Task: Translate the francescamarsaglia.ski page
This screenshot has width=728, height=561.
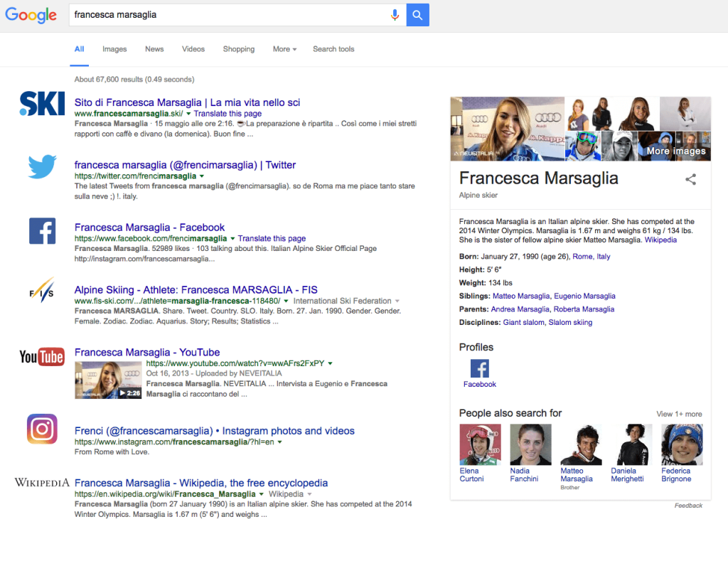Action: (227, 114)
